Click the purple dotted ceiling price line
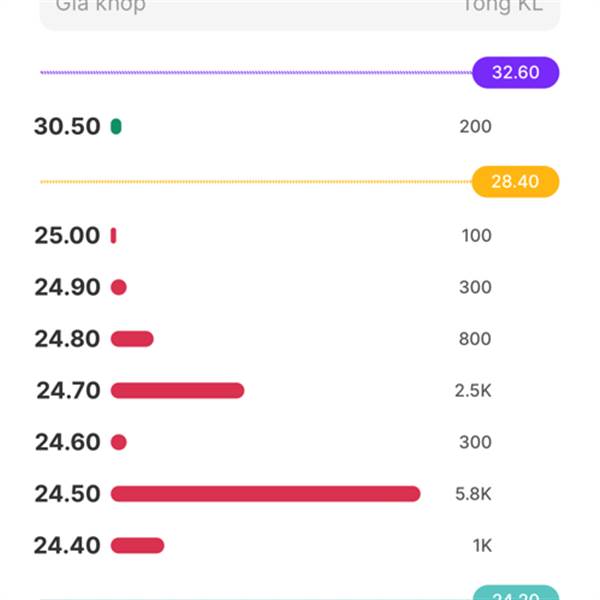 point(256,72)
